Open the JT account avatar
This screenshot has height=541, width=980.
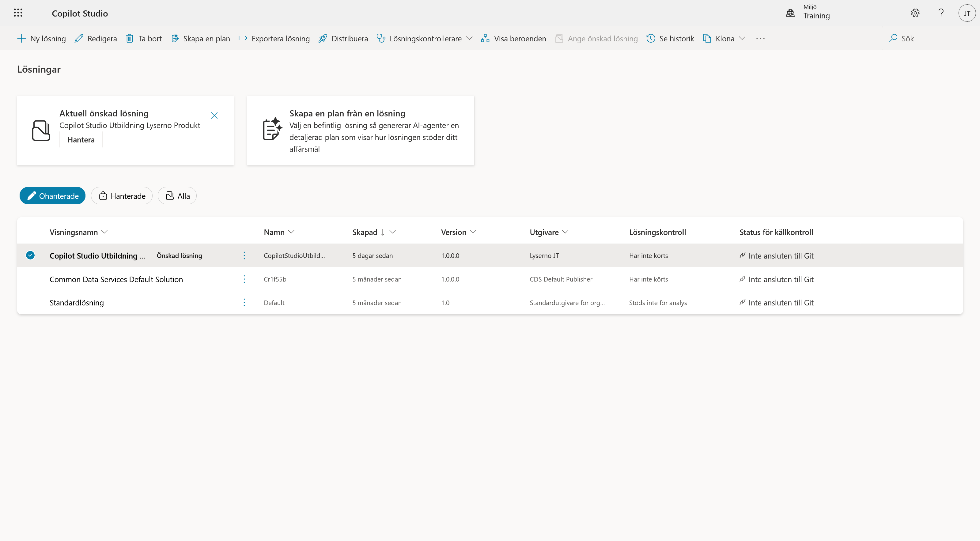click(x=967, y=13)
